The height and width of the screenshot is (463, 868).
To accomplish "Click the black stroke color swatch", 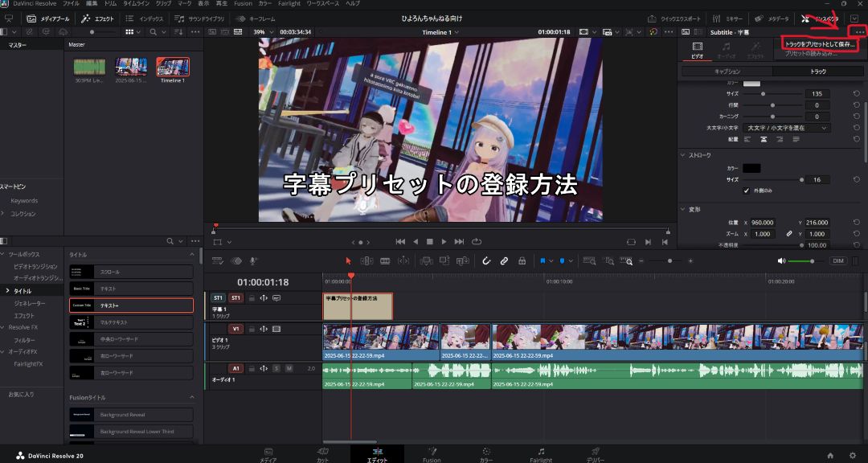I will click(x=751, y=167).
